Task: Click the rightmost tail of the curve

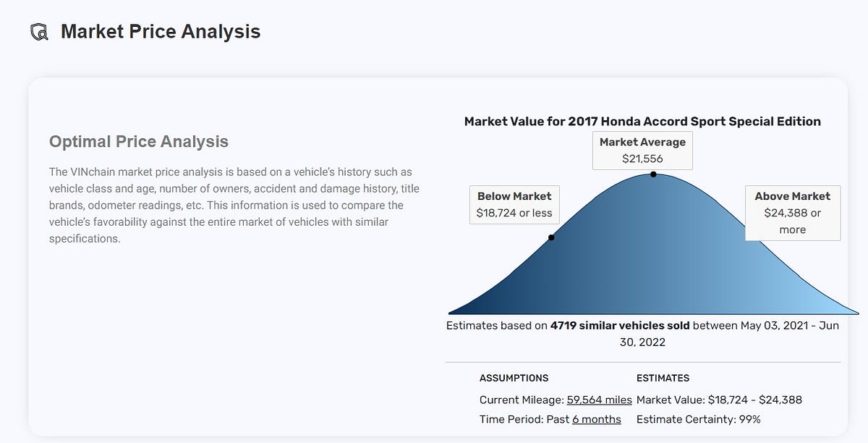Action: pyautogui.click(x=857, y=313)
